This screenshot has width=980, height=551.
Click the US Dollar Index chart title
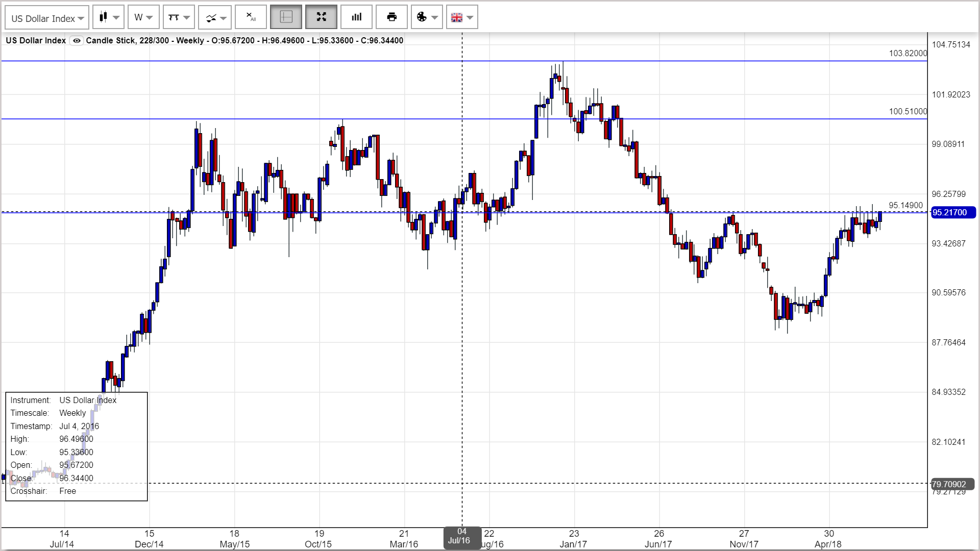pos(36,41)
